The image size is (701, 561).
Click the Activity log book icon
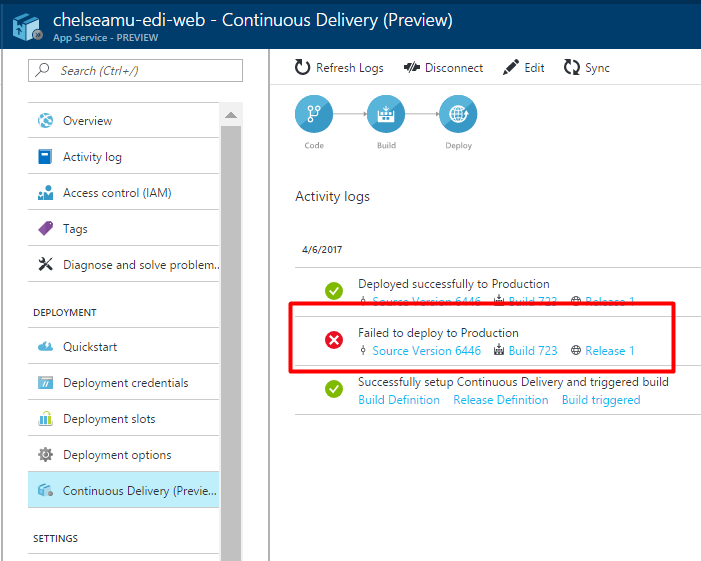pos(45,157)
